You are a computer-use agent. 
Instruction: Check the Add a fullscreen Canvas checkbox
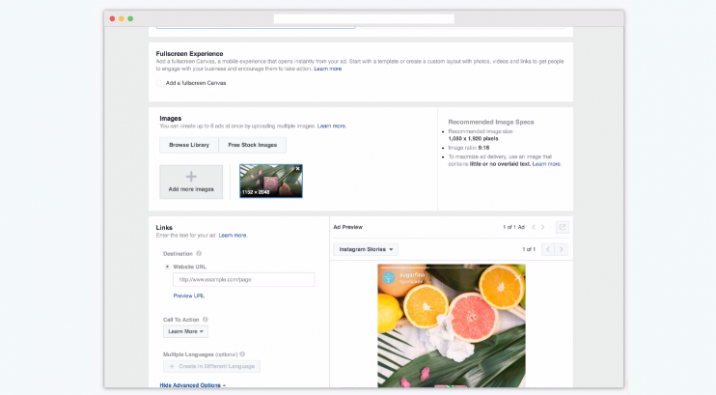[x=159, y=83]
